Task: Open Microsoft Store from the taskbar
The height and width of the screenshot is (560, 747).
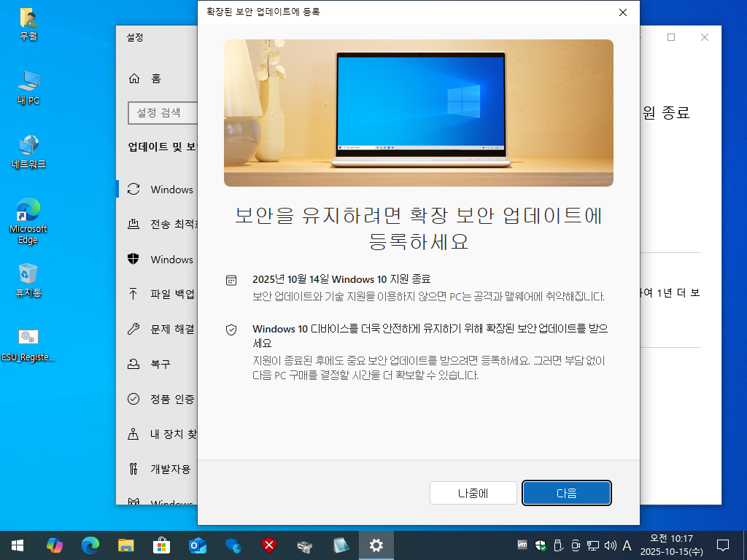Action: (162, 545)
